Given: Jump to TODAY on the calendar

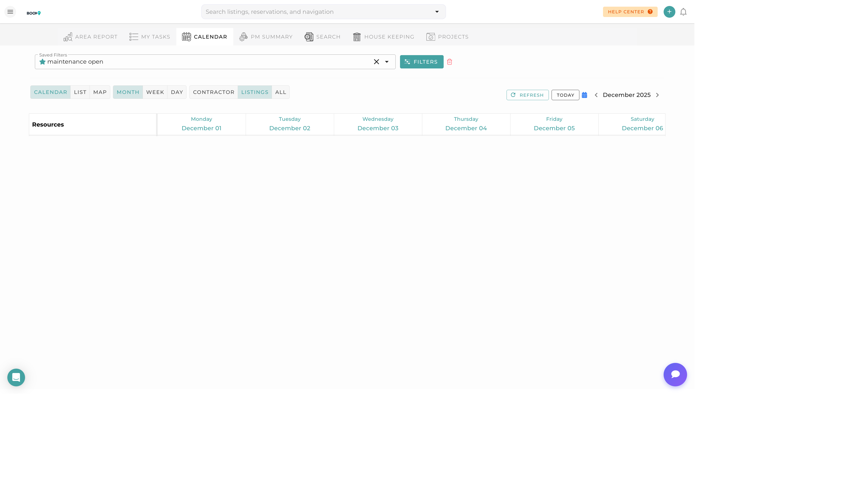Looking at the screenshot, I should pyautogui.click(x=565, y=95).
